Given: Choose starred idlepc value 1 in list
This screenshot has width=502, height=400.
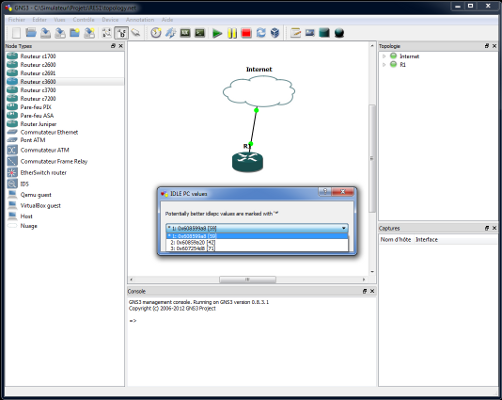Looking at the screenshot, I should tap(257, 236).
